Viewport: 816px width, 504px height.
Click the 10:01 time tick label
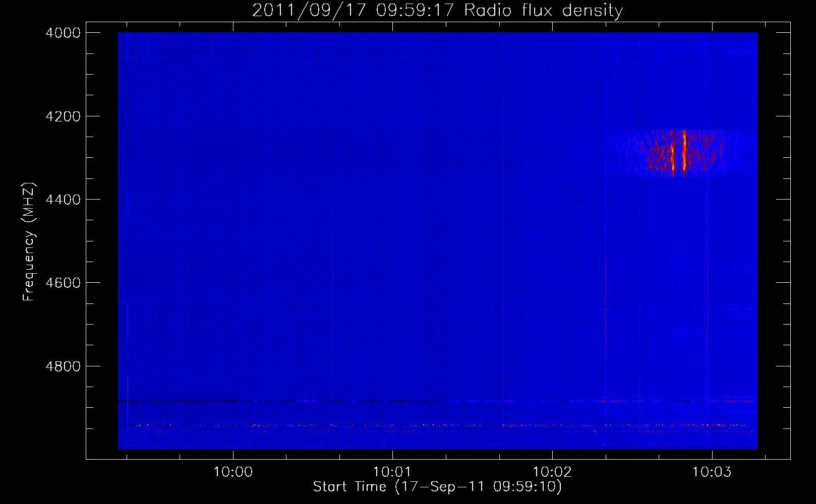tap(392, 472)
